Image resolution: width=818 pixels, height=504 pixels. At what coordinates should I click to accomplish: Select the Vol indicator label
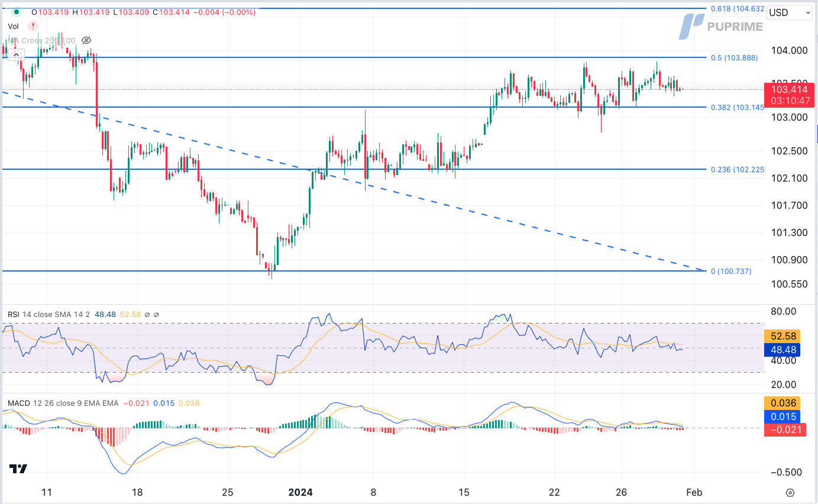(13, 26)
